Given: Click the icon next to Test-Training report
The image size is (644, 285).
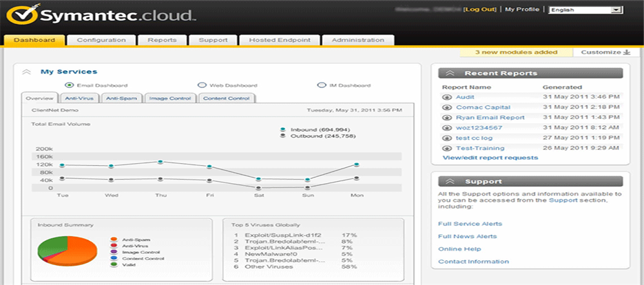Looking at the screenshot, I should (448, 148).
